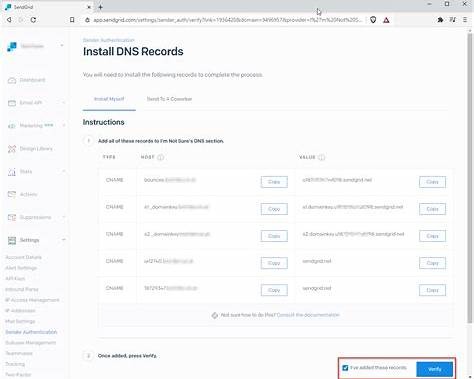Go back with the browser back arrow

tap(9, 20)
